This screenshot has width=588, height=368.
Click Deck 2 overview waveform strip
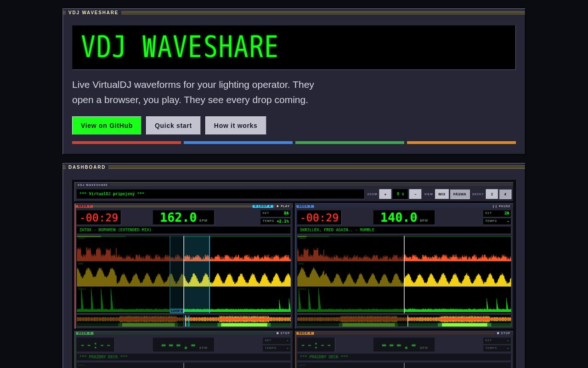[404, 321]
